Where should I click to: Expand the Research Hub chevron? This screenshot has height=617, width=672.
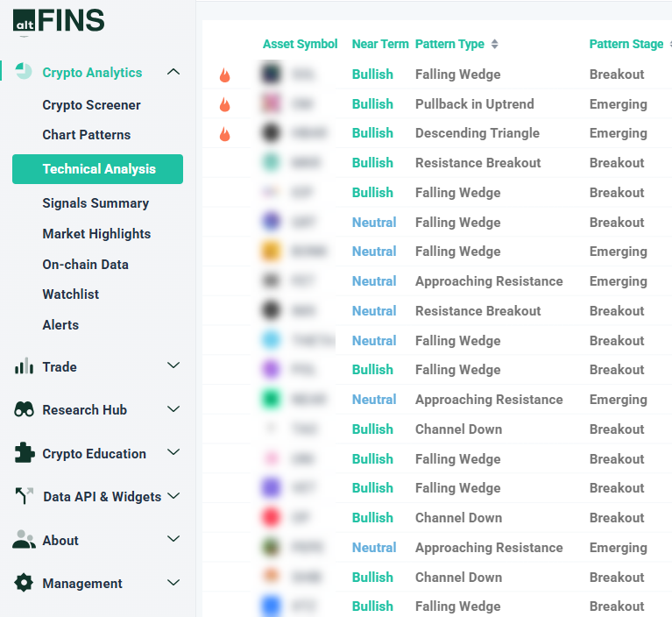[173, 409]
